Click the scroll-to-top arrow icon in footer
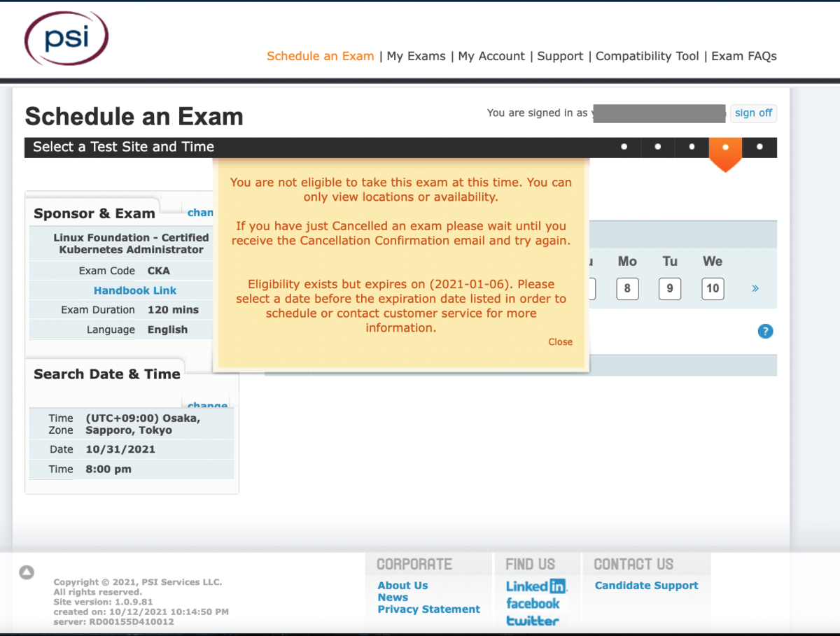The image size is (840, 636). (27, 572)
